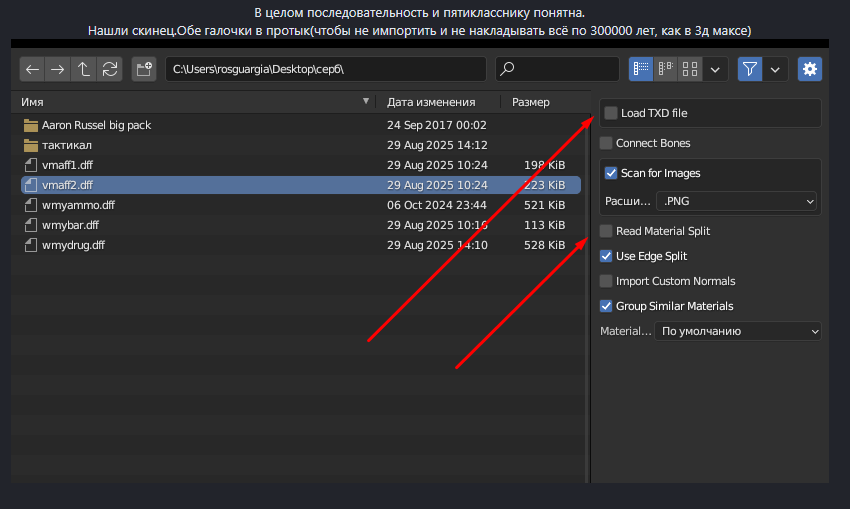Enable the Load TXD file checkbox
The width and height of the screenshot is (850, 509).
click(611, 114)
